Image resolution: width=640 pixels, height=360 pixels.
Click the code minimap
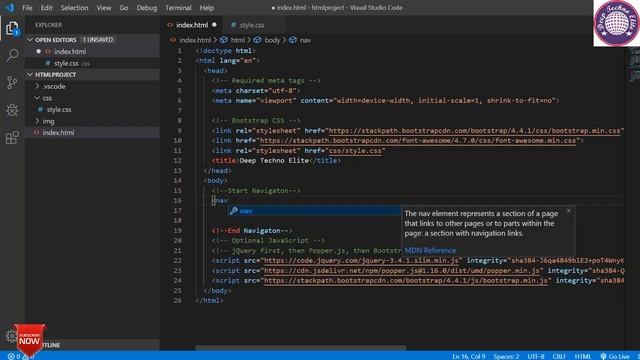(634, 65)
